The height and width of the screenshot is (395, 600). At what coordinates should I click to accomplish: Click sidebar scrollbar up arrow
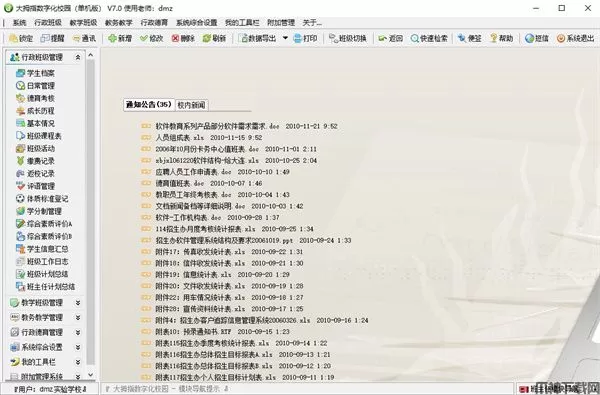coord(91,55)
